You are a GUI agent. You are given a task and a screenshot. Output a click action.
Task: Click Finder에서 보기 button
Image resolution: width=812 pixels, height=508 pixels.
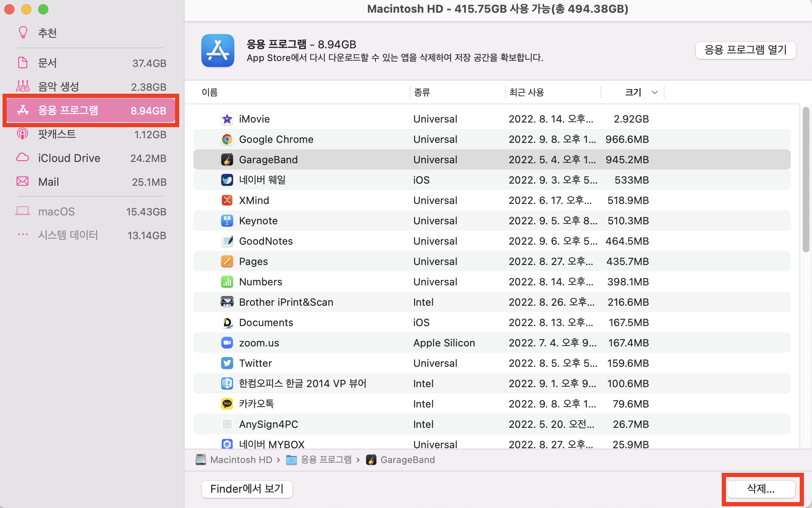coord(247,489)
